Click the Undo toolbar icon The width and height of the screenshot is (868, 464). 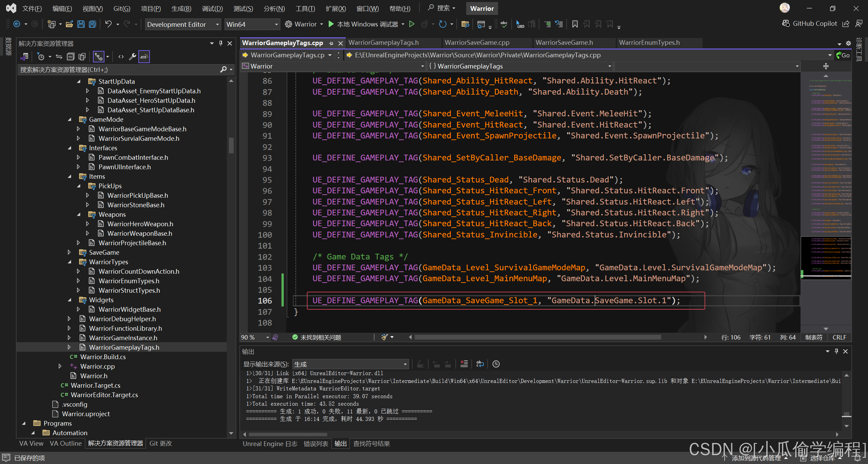pyautogui.click(x=108, y=24)
